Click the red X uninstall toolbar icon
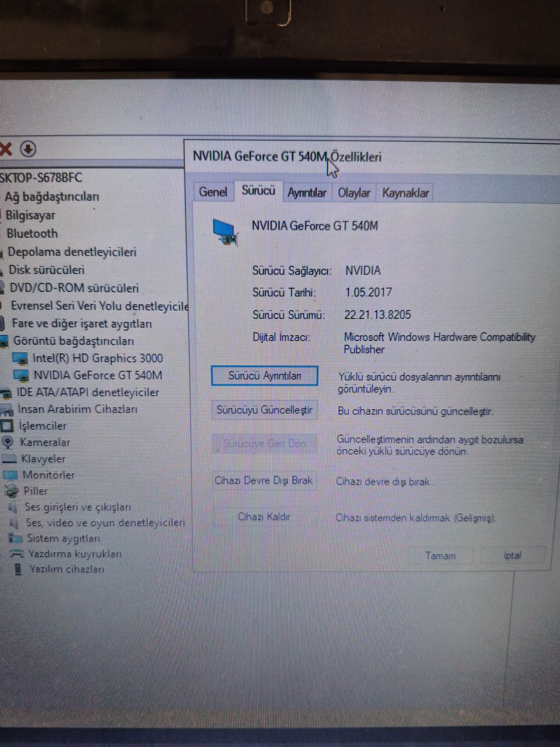The width and height of the screenshot is (560, 747). [6, 149]
